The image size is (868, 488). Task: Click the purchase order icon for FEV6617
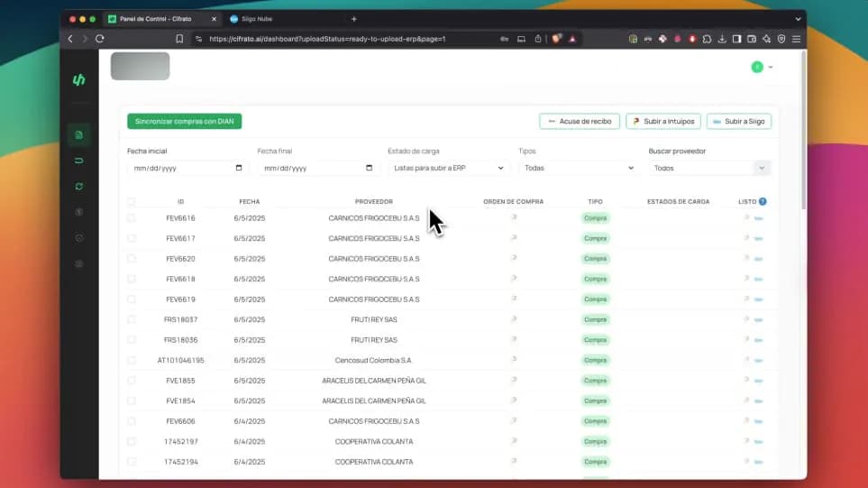pos(514,238)
